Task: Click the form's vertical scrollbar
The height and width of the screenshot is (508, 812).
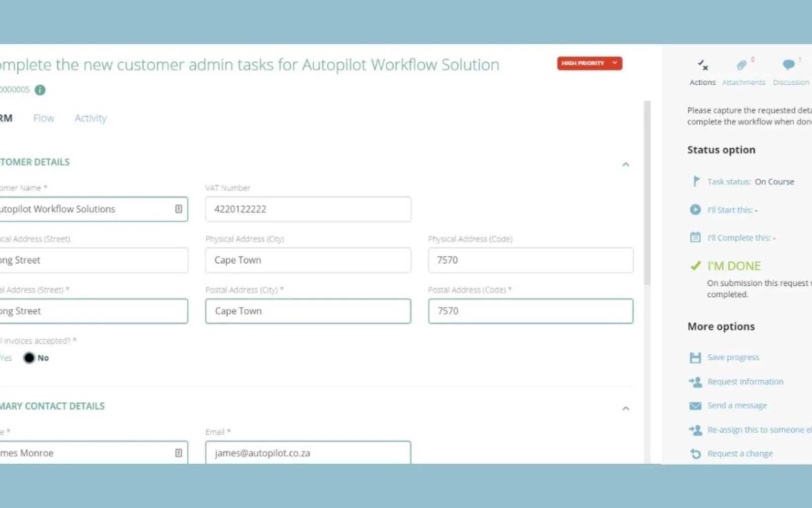Action: (x=647, y=193)
